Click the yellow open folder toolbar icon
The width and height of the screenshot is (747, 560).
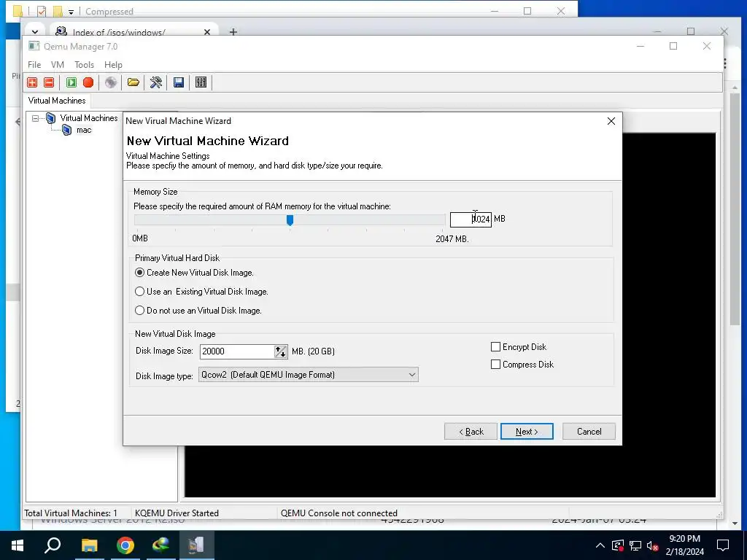click(133, 82)
